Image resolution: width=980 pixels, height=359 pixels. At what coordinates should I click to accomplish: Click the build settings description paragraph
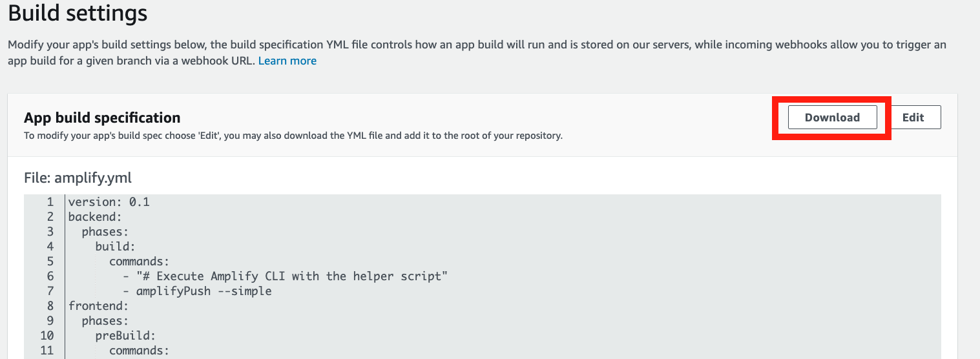coord(477,53)
